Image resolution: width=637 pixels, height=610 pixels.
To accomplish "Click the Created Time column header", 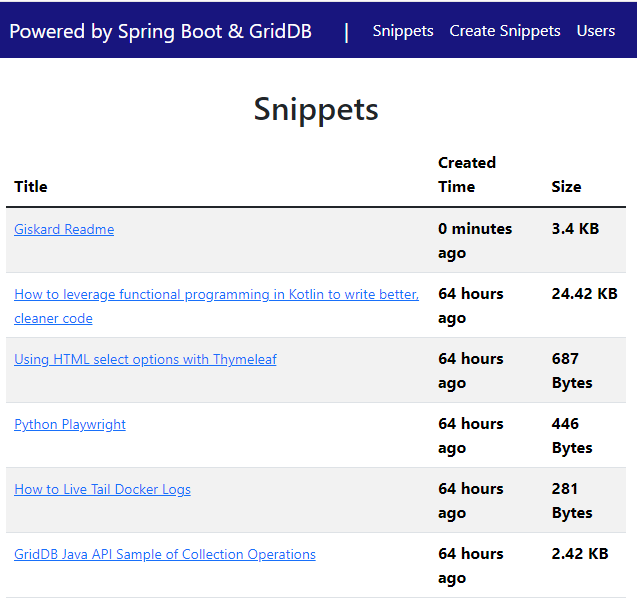I will tap(467, 174).
